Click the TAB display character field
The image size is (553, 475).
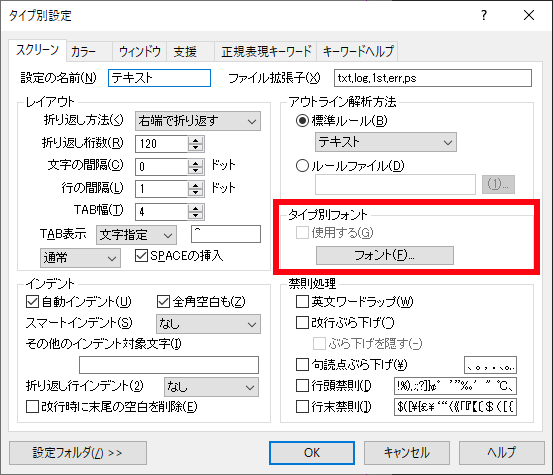click(226, 234)
